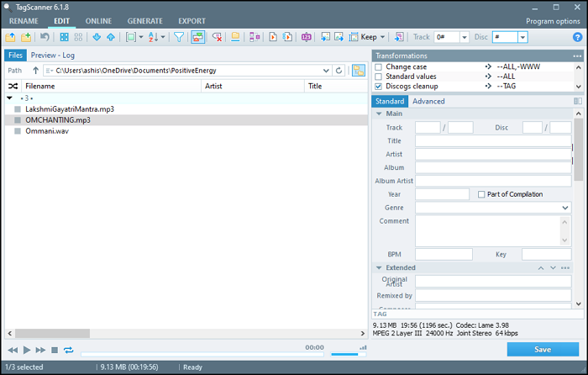
Task: Go up one folder level arrow
Action: (35, 70)
